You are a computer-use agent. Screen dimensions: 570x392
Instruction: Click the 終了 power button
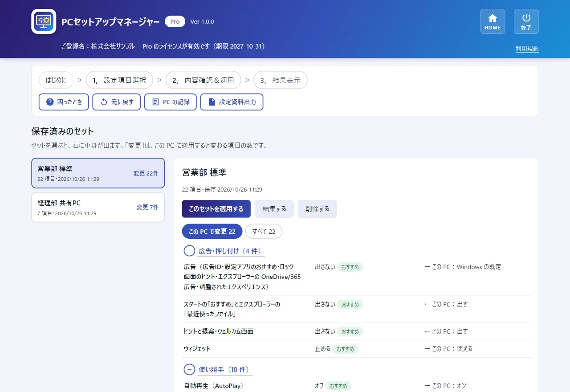click(x=526, y=21)
